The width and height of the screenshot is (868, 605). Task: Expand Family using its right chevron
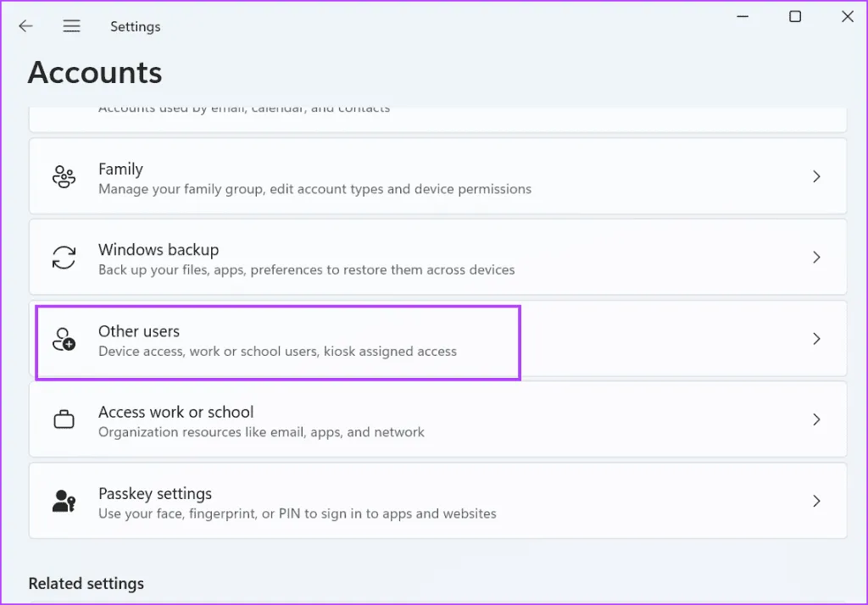[816, 177]
